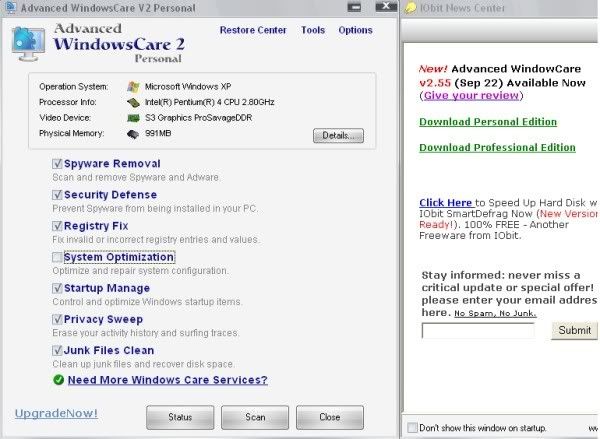Screen dimensions: 600x439
Task: Click the video card icon
Action: click(x=133, y=118)
